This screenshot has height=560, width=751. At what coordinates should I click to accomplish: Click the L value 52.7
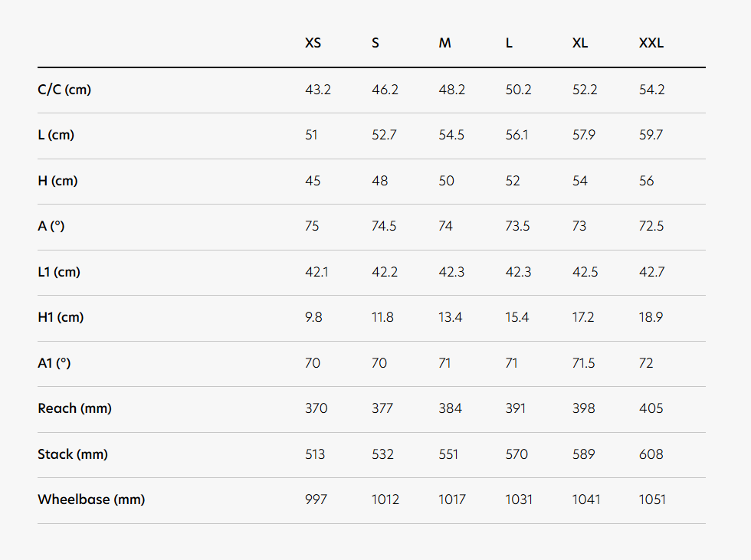point(384,135)
